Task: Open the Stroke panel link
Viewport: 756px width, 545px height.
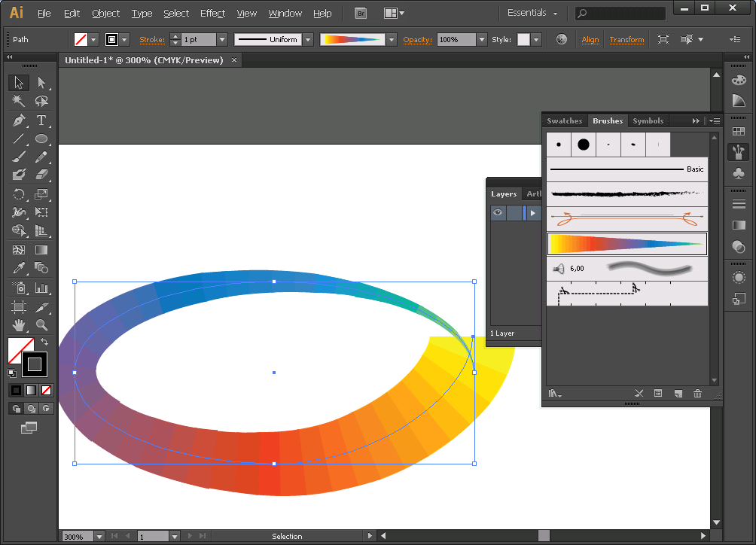Action: point(152,39)
